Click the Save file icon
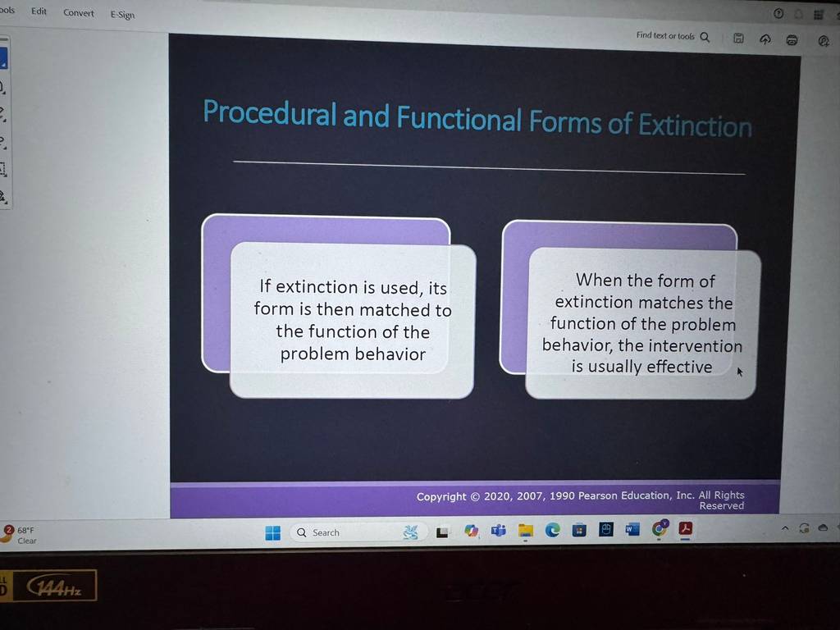The image size is (840, 630). 738,38
